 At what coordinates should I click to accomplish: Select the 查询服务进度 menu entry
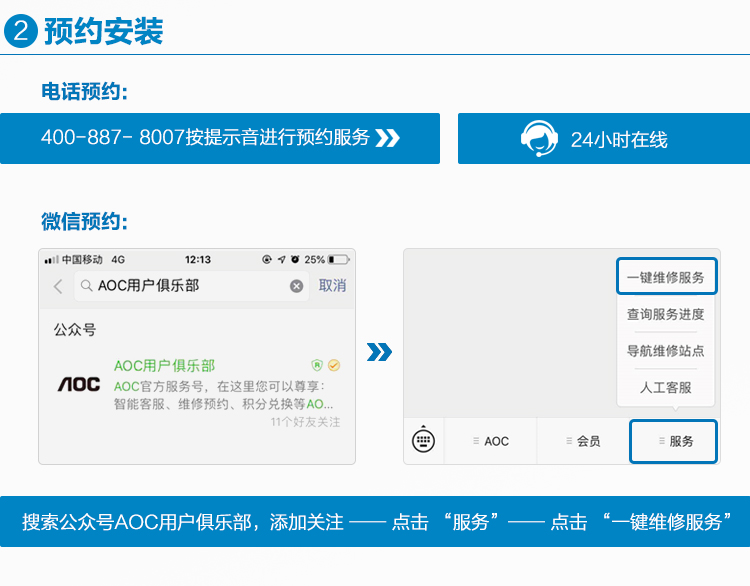[x=666, y=314]
